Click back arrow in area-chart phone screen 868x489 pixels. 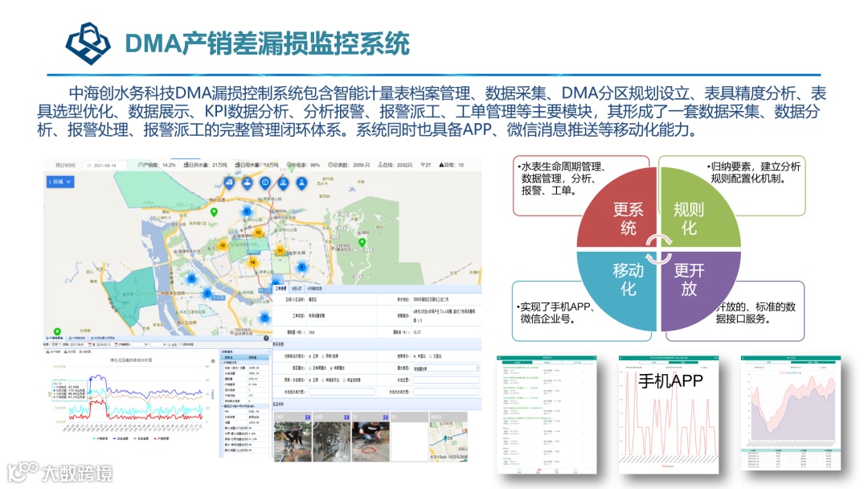[744, 358]
